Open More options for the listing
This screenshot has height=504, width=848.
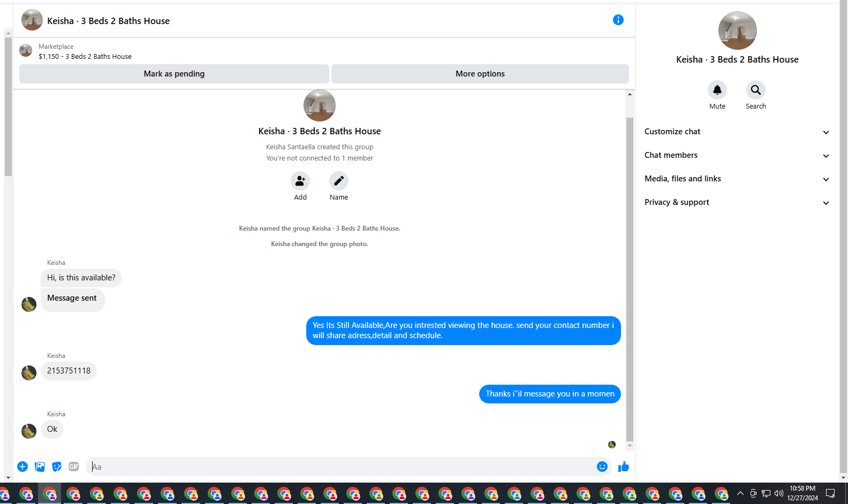[x=480, y=74]
